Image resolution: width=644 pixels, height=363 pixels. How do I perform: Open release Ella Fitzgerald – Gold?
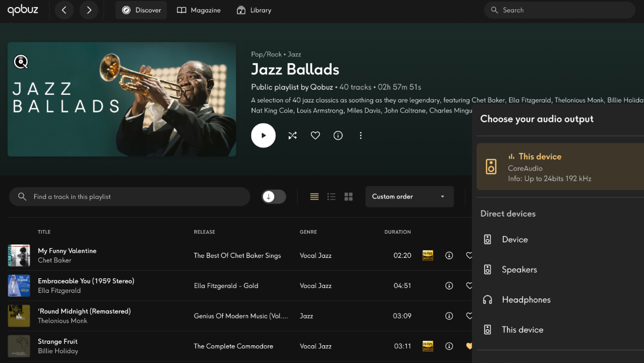point(226,286)
